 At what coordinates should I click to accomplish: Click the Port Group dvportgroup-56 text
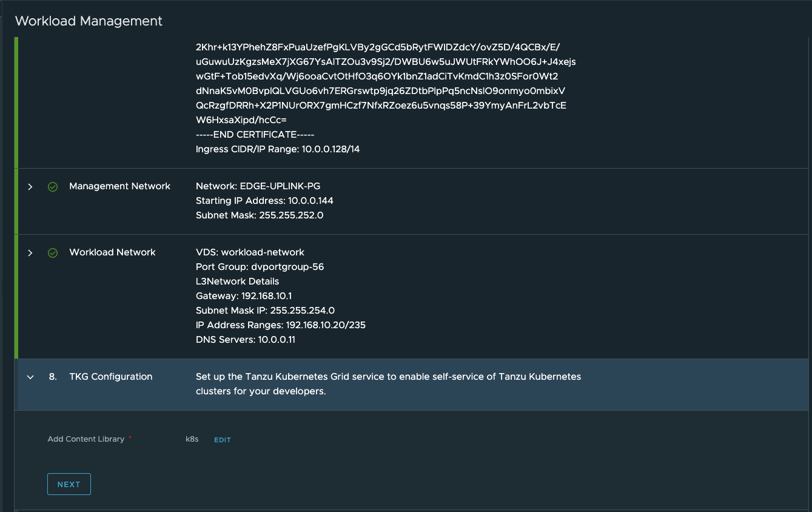tap(260, 267)
